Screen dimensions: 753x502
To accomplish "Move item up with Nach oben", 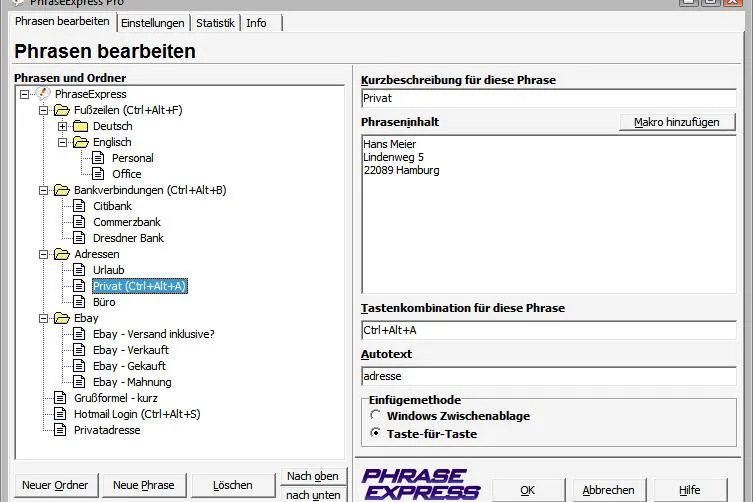I will coord(313,476).
